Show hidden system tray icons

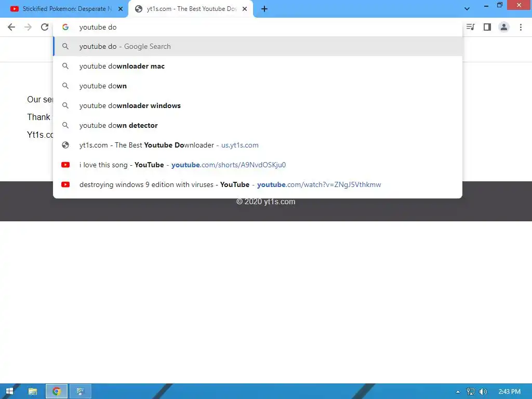pyautogui.click(x=458, y=392)
